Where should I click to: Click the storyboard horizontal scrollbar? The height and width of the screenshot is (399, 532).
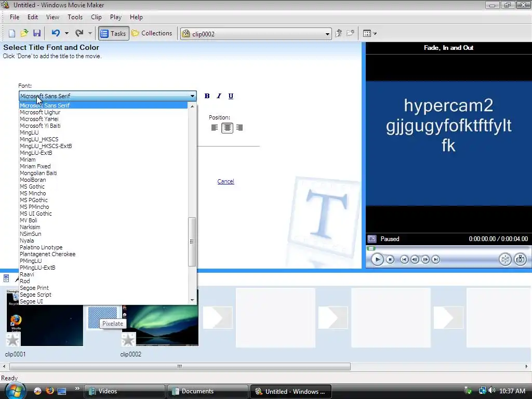click(x=180, y=366)
